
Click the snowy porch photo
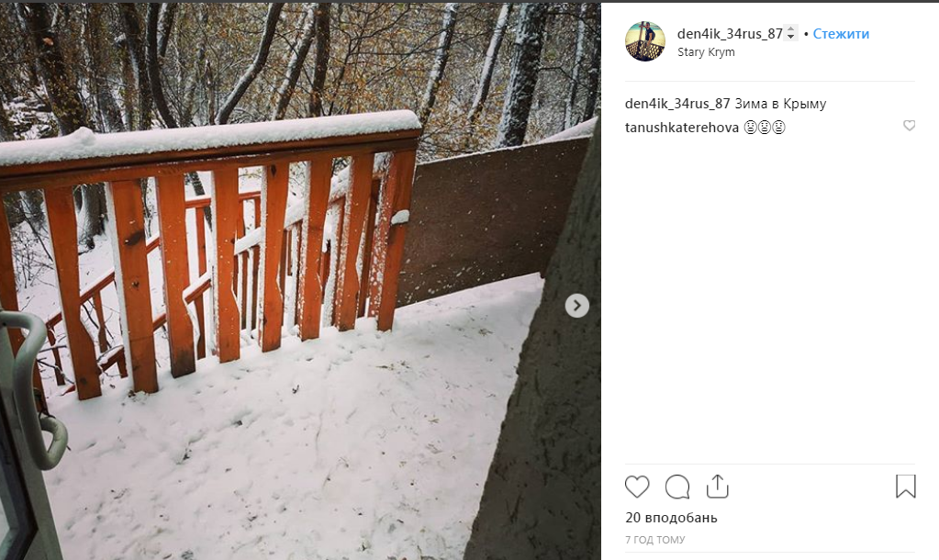[x=300, y=282]
